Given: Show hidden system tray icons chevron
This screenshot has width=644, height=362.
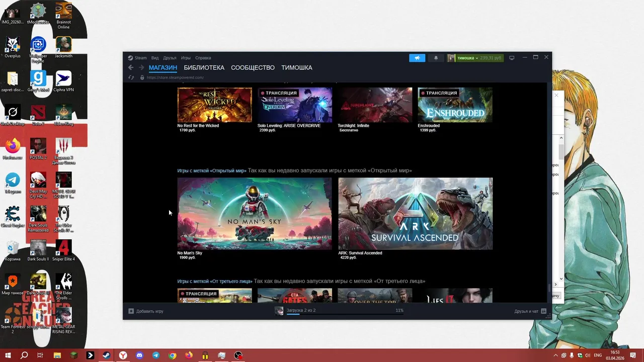Looking at the screenshot, I should [555, 355].
